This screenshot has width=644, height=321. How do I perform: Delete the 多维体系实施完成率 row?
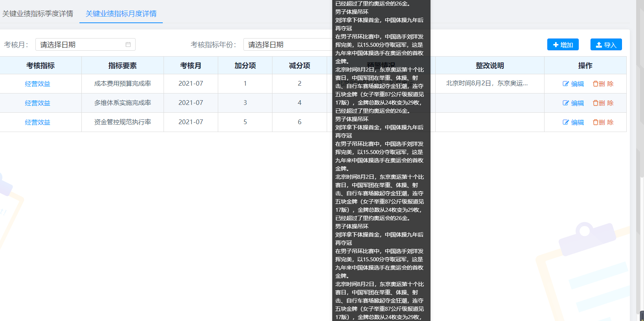pyautogui.click(x=603, y=103)
